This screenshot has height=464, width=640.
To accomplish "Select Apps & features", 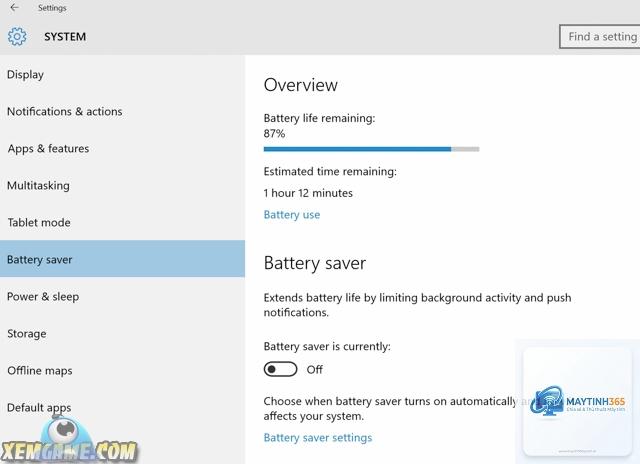I will (122, 149).
